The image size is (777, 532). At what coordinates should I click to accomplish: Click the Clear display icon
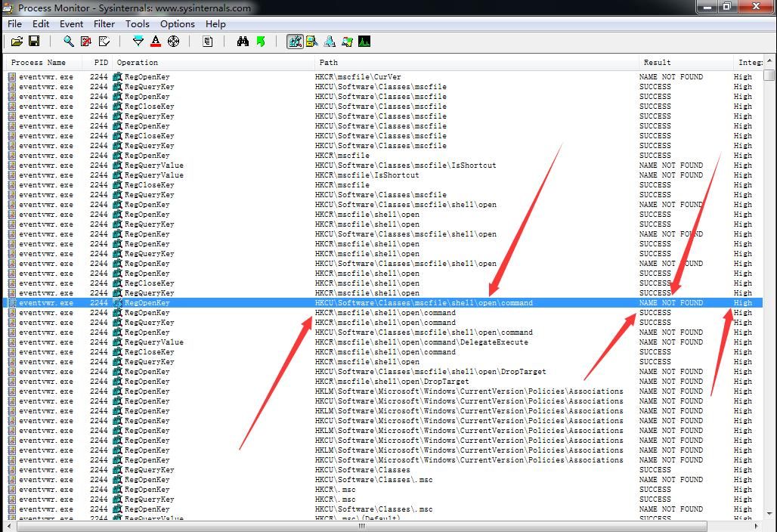104,42
